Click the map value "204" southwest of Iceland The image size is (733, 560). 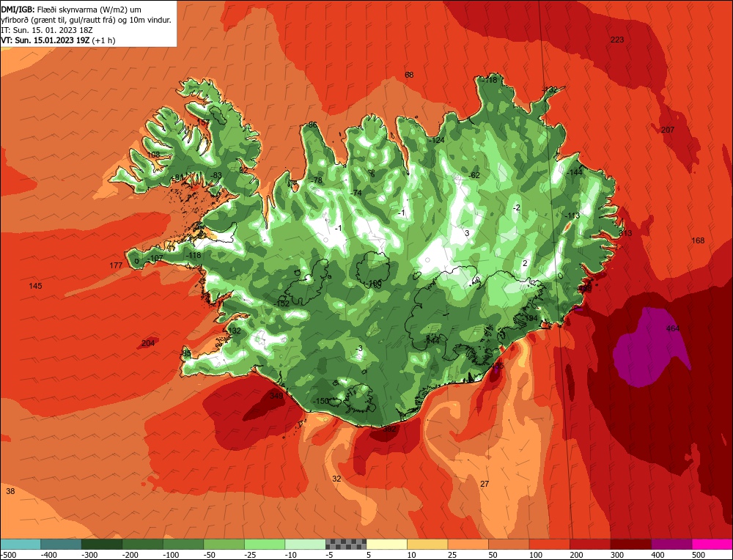tap(148, 343)
